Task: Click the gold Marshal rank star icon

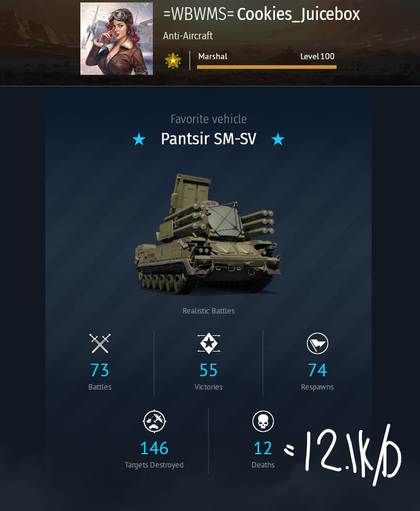Action: click(173, 60)
